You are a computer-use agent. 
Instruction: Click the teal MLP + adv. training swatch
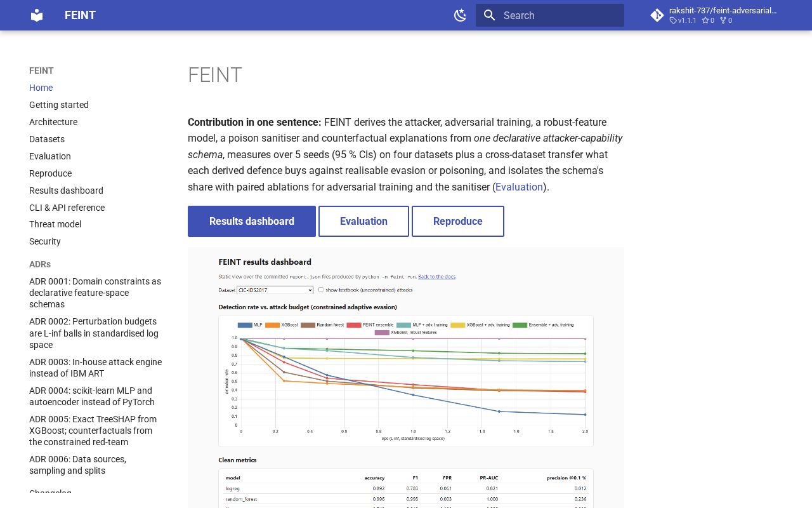pyautogui.click(x=404, y=325)
